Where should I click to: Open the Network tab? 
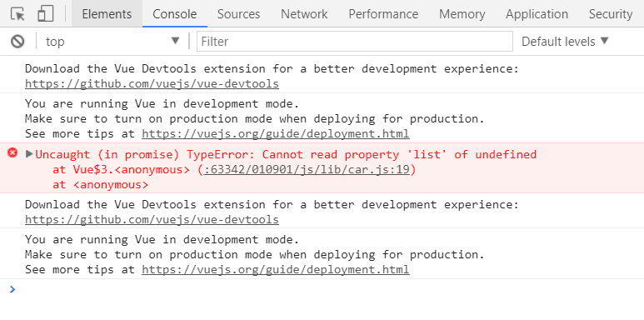(x=304, y=14)
